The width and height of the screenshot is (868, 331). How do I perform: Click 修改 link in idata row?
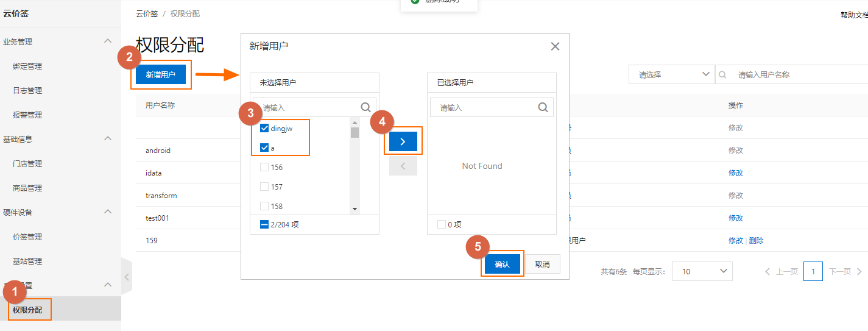pos(736,173)
